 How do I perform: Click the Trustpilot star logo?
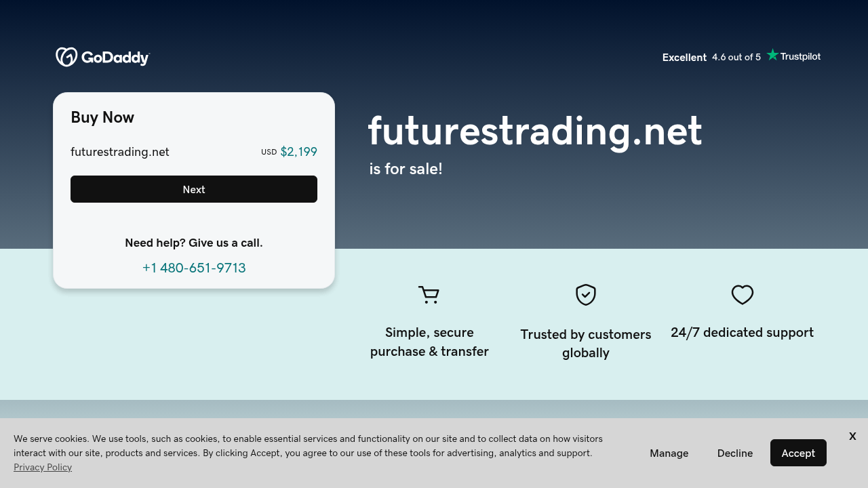coord(793,56)
